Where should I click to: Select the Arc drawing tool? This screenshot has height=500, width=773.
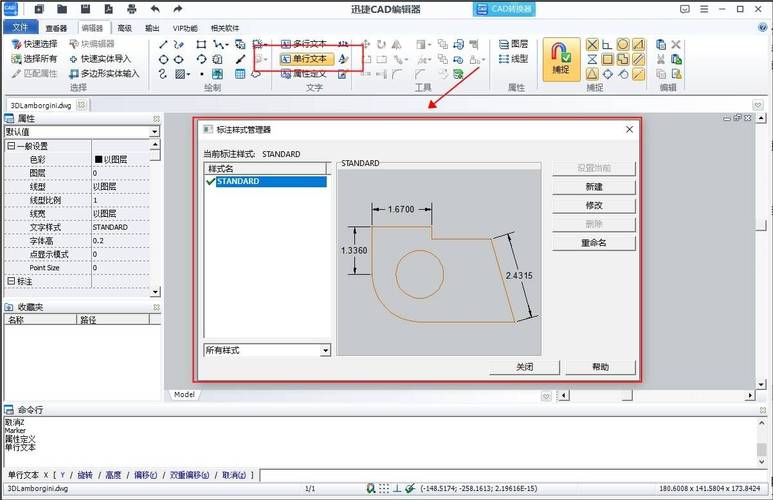201,60
